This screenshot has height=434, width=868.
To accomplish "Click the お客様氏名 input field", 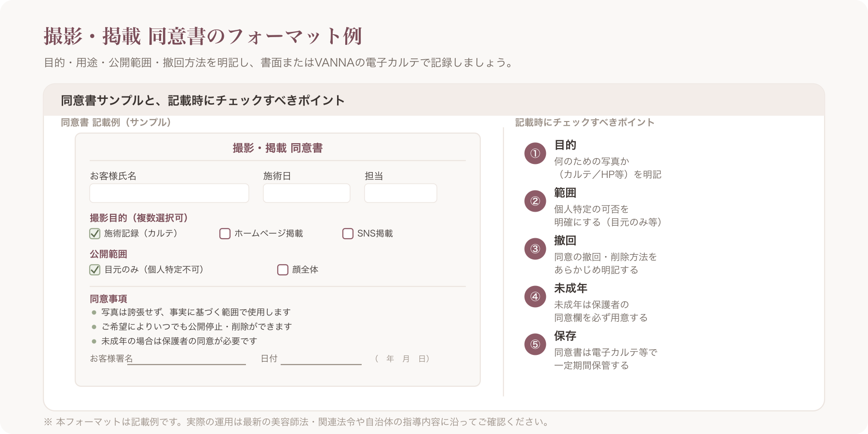I will point(169,193).
